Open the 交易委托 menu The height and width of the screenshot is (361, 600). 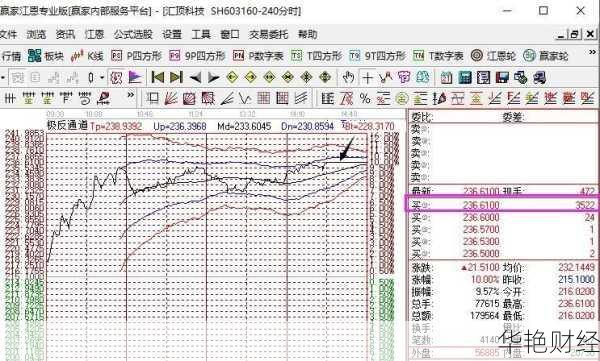tap(269, 34)
